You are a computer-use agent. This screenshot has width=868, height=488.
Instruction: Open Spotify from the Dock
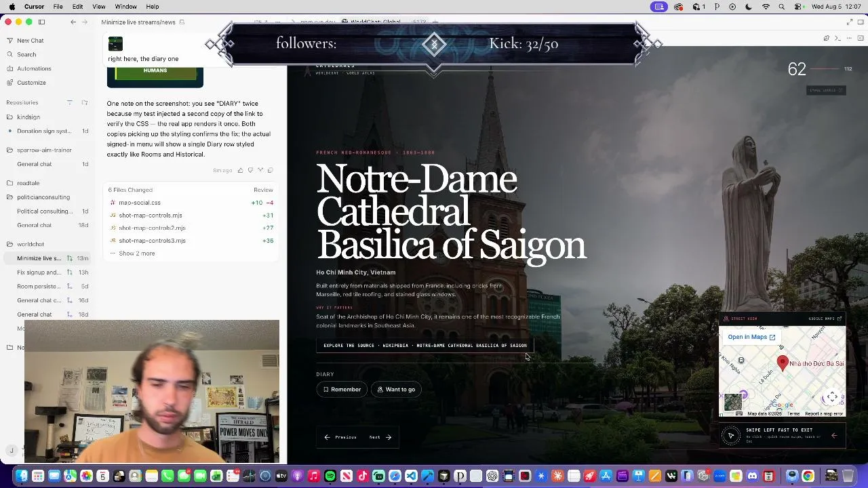[330, 476]
